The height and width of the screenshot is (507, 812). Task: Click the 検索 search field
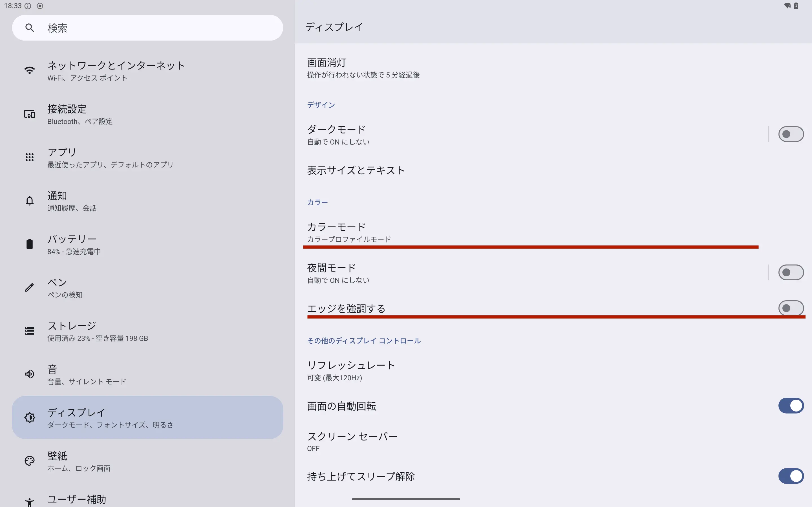pos(148,28)
